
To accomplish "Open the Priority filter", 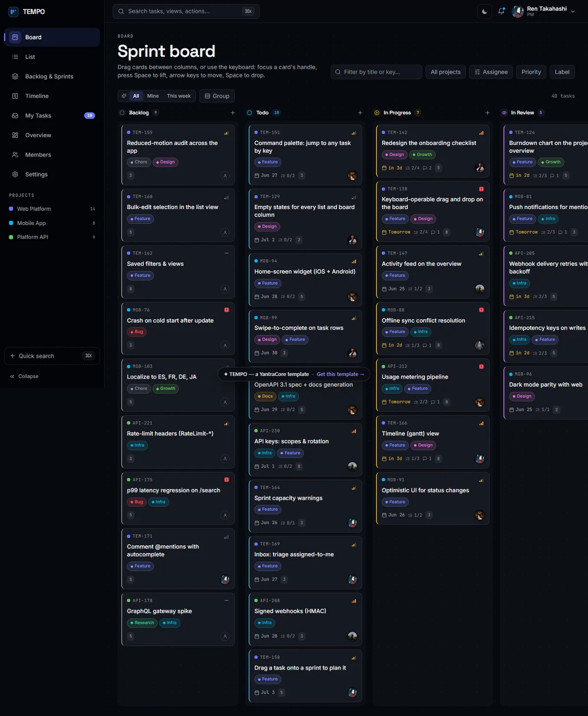I will (x=531, y=72).
